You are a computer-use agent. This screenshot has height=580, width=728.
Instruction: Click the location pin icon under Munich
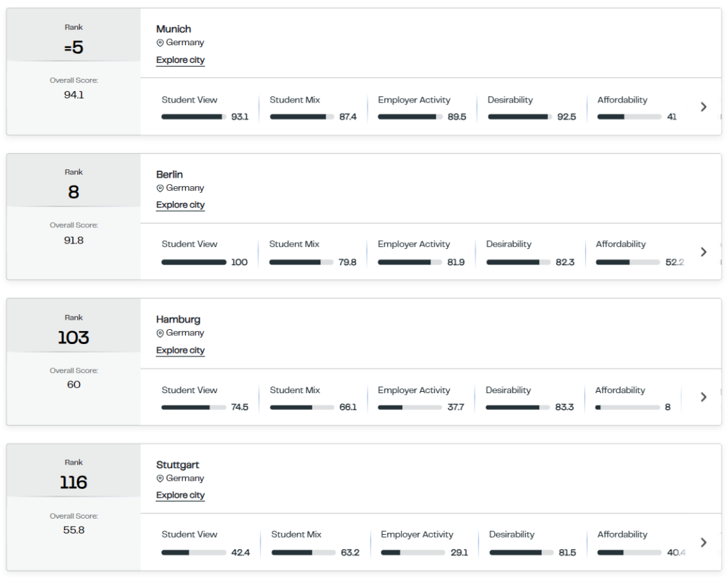[160, 42]
